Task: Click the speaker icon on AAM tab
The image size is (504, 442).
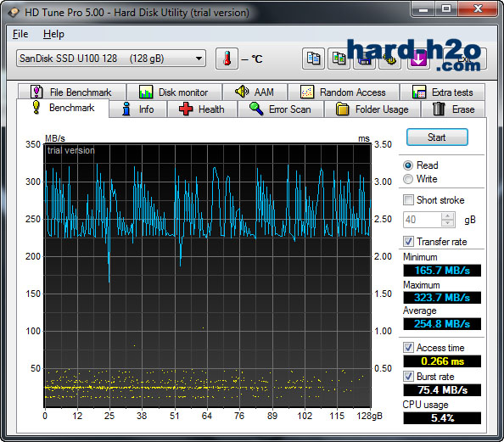Action: [242, 92]
